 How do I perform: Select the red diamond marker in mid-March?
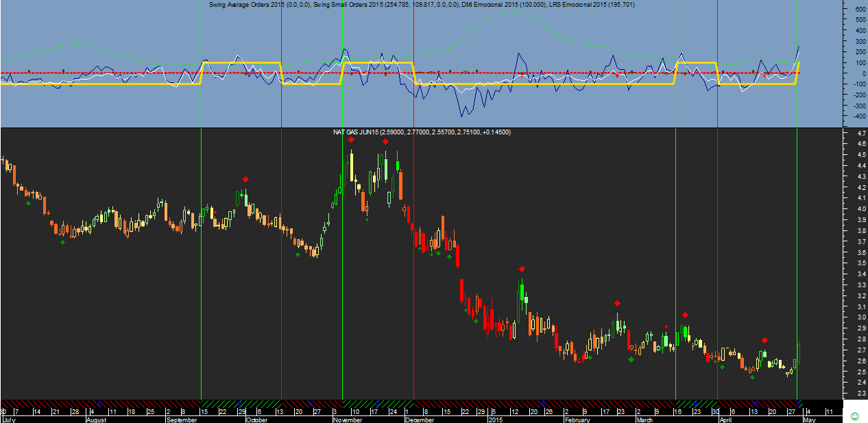point(685,315)
